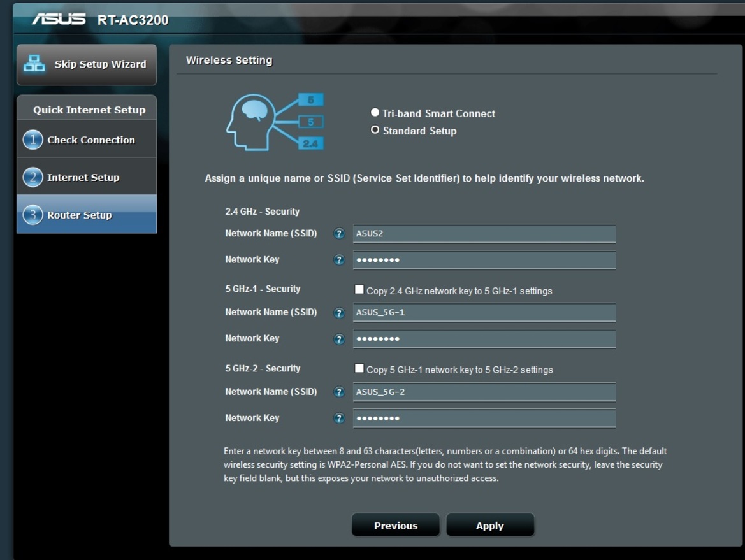Go to Check Connection step
745x560 pixels.
coord(87,139)
